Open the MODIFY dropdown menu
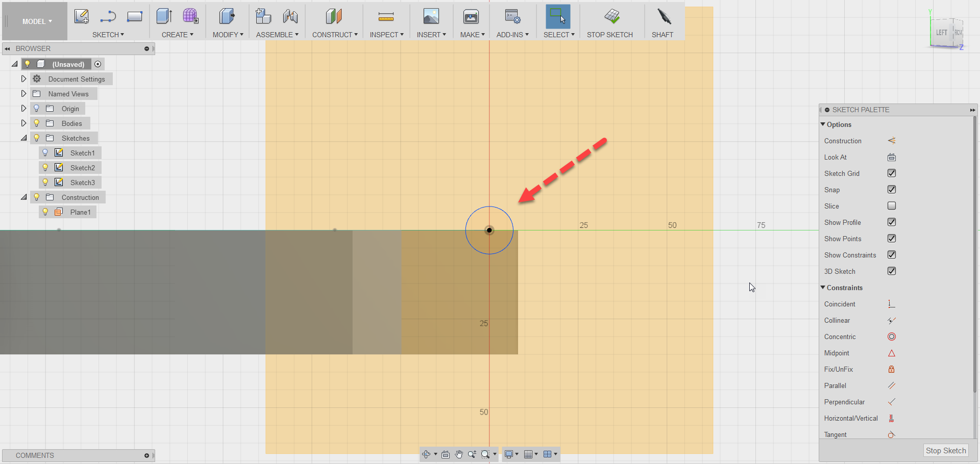 (x=228, y=35)
